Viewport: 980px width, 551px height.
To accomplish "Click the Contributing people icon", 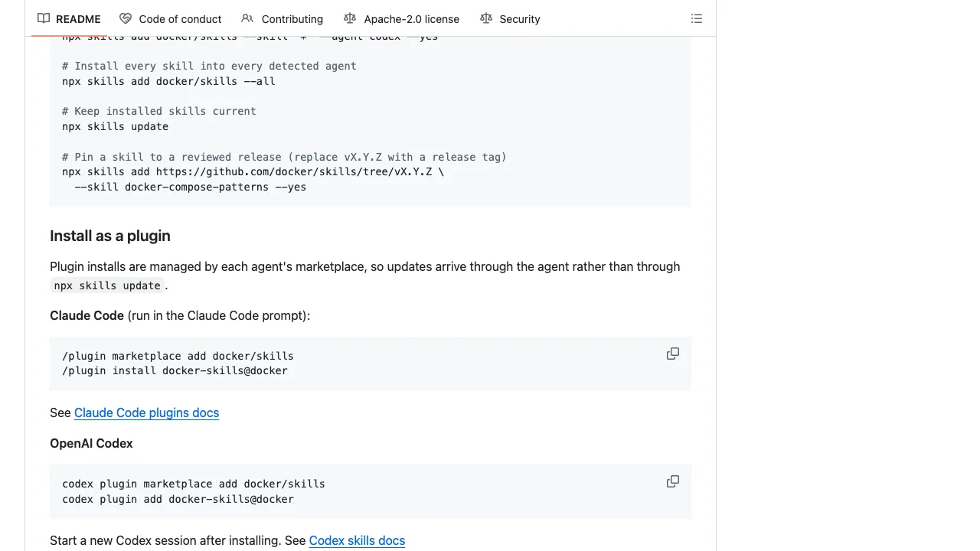I will click(247, 18).
